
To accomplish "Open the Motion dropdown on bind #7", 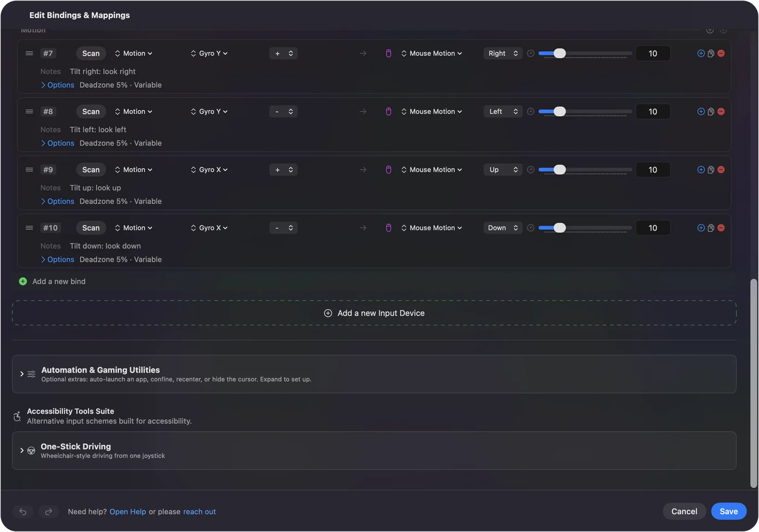I will pyautogui.click(x=134, y=53).
